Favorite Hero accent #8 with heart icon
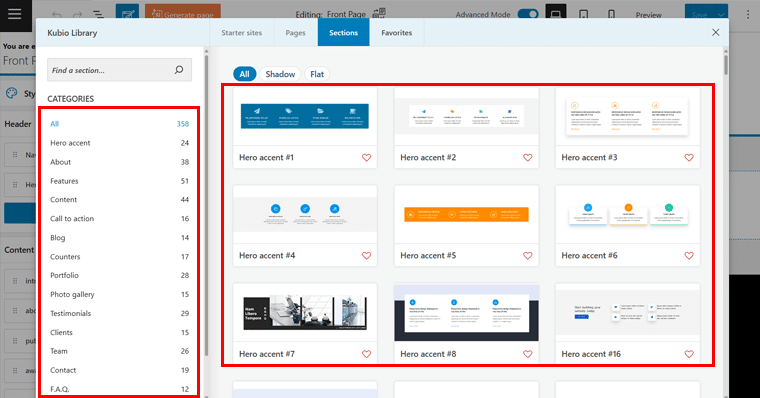Image resolution: width=760 pixels, height=398 pixels. tap(528, 354)
